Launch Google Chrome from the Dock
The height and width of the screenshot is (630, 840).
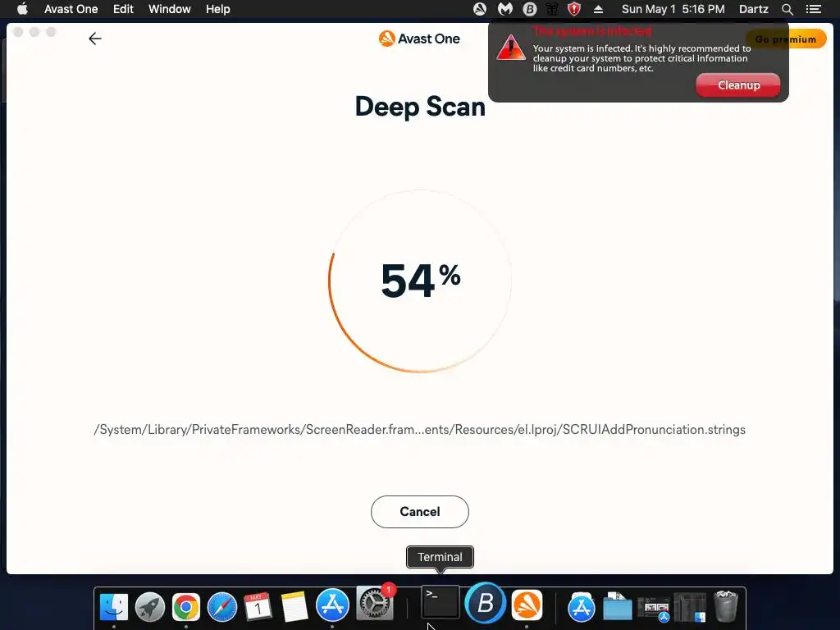tap(186, 606)
